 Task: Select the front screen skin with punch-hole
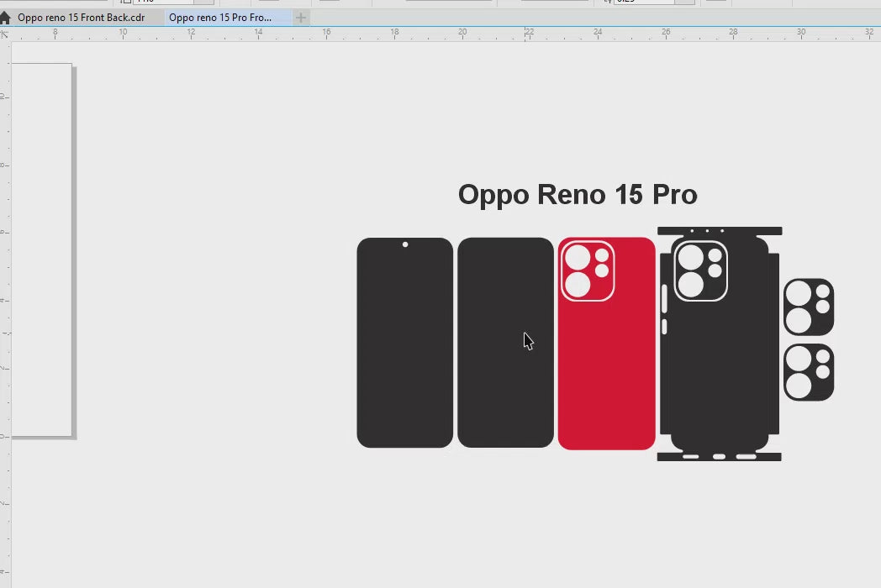[404, 353]
